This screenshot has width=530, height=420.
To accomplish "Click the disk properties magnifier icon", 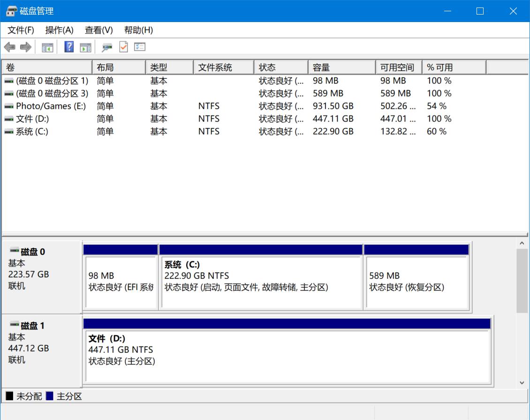I will click(x=107, y=46).
